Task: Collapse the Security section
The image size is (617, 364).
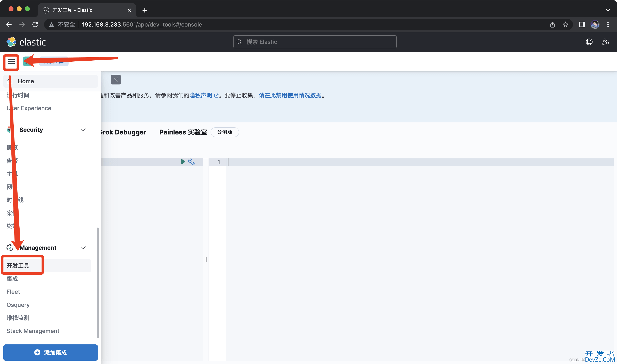Action: 83,130
